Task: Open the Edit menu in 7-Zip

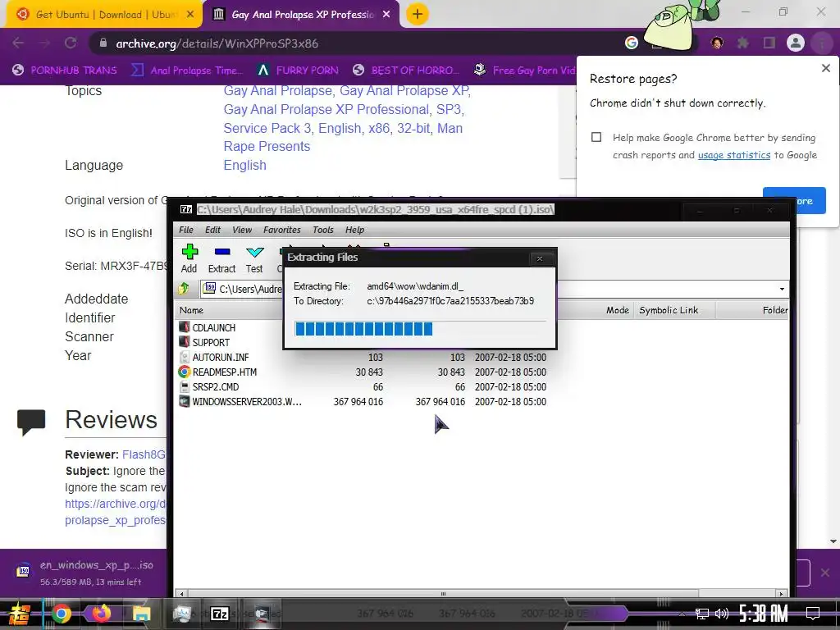Action: 212,230
